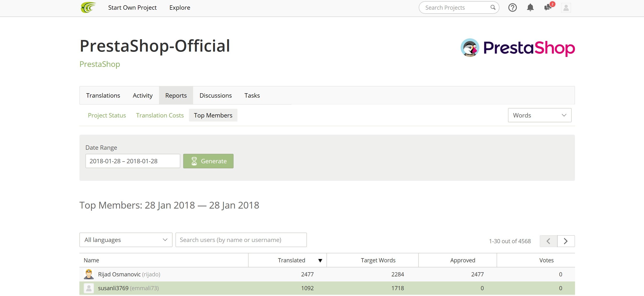This screenshot has width=644, height=296.
Task: Open the Discussions tab
Action: 215,95
